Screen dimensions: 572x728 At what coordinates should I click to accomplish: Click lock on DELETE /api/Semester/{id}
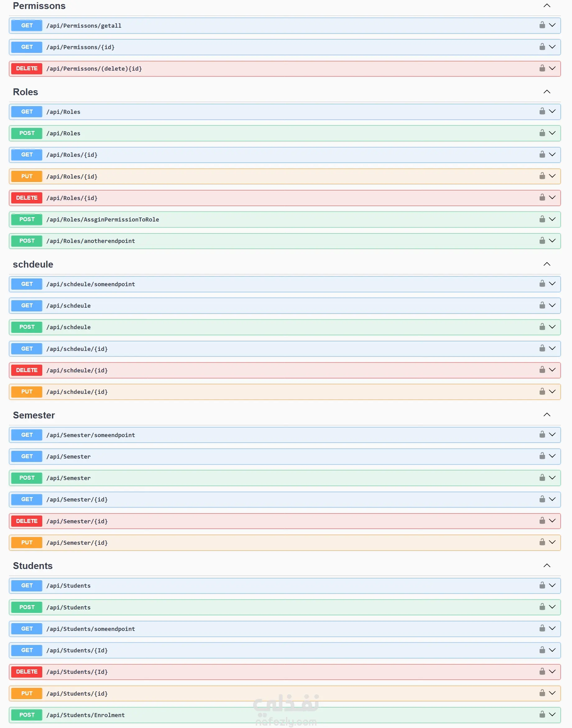[542, 520]
